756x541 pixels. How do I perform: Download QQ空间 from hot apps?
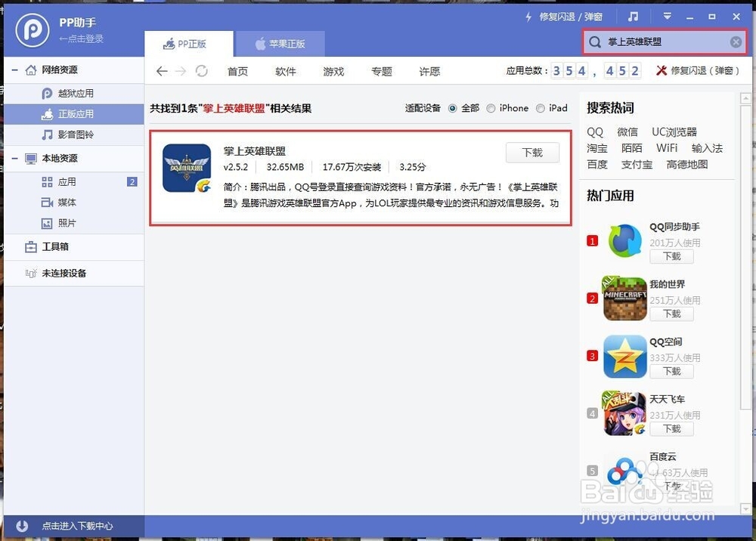pos(671,371)
